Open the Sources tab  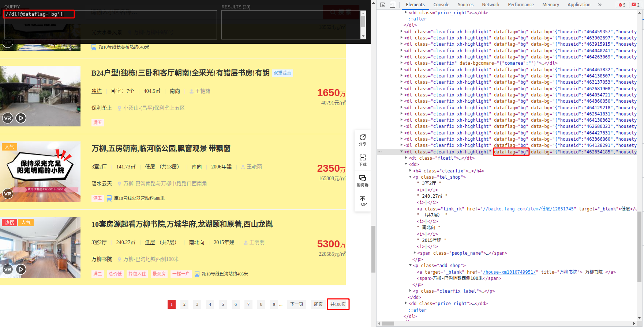pyautogui.click(x=465, y=5)
